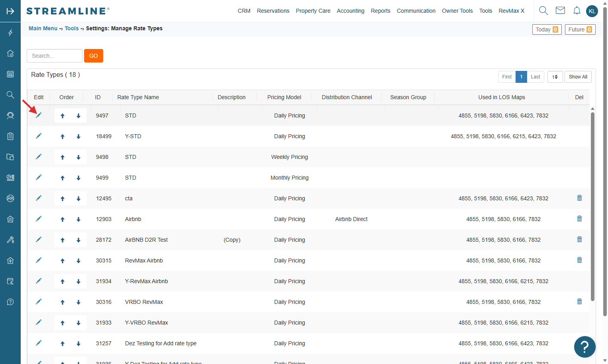Open the Tools breadcrumb link
The image size is (608, 364).
72,28
